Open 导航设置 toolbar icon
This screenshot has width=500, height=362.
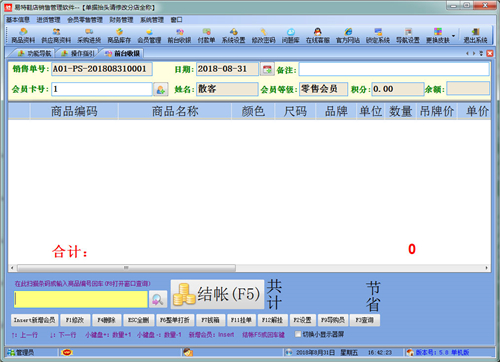pos(408,36)
